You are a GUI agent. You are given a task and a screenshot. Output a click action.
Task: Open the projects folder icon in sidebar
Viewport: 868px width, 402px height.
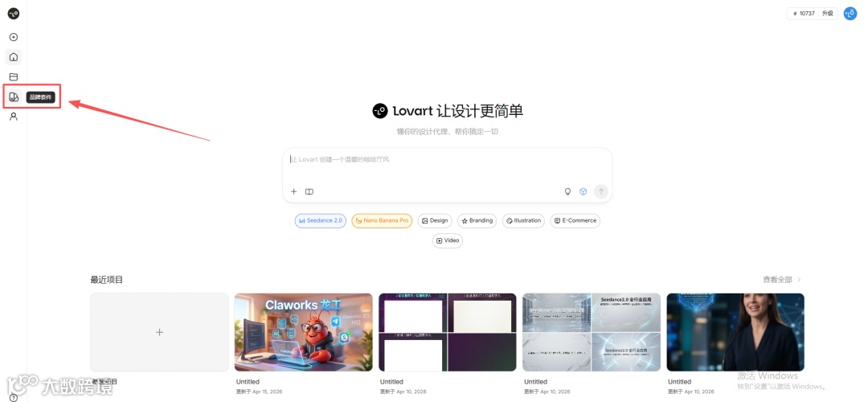14,77
